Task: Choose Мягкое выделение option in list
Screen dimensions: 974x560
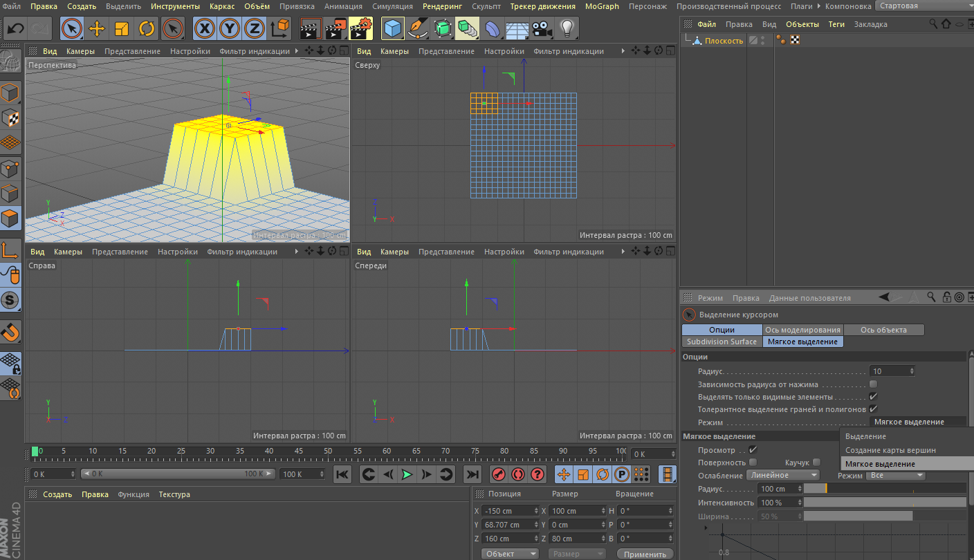Action: tap(907, 464)
